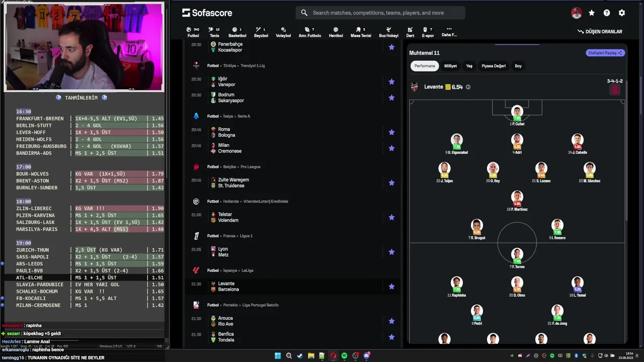Select the Yaş tab
The image size is (644, 362).
coord(469,66)
